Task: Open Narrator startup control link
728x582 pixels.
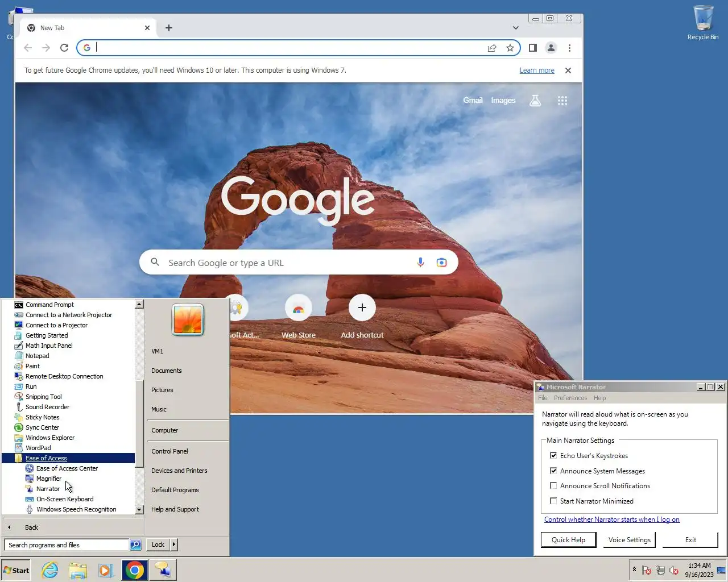Action: click(x=612, y=519)
